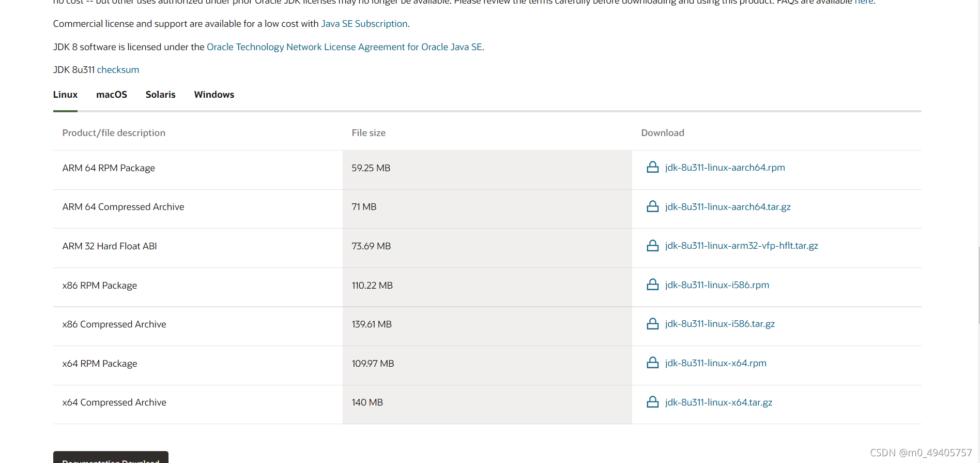This screenshot has width=980, height=463.
Task: Download jdk-8u311-linux-aarch64.rpm
Action: coord(725,168)
